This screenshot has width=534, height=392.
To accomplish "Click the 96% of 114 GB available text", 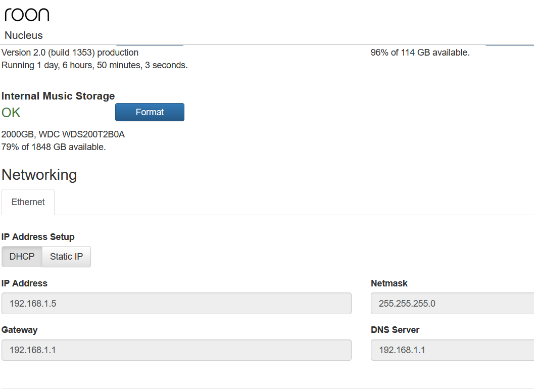I will click(x=419, y=53).
